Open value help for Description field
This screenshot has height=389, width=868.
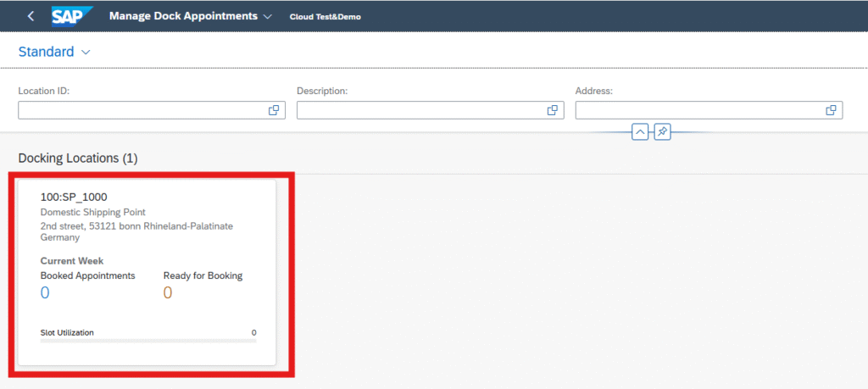(x=552, y=110)
